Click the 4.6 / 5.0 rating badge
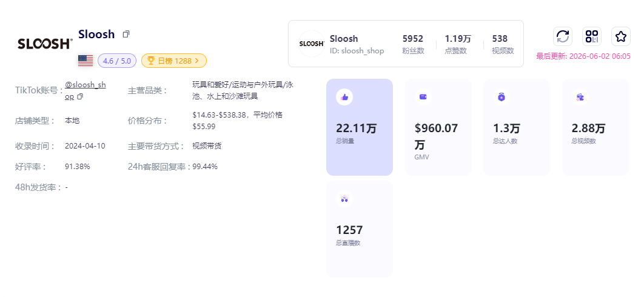This screenshot has height=297, width=644. point(117,61)
